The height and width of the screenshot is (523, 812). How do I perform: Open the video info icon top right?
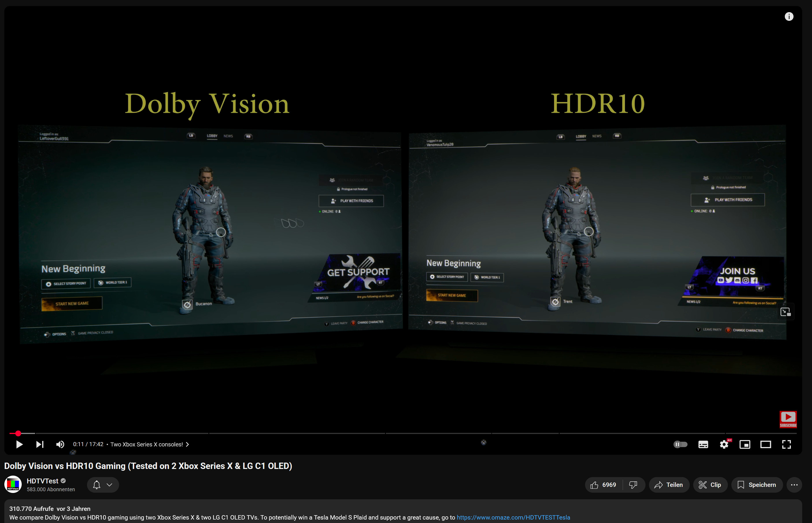point(789,16)
